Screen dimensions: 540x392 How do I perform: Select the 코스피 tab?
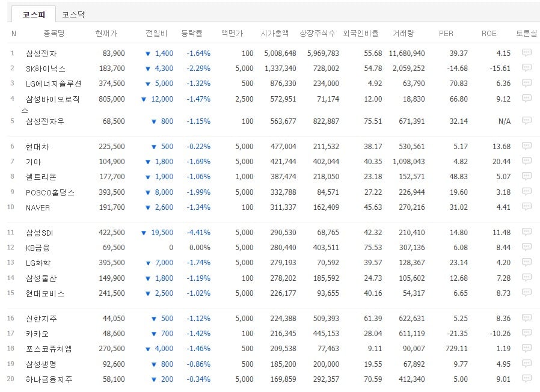[x=34, y=14]
